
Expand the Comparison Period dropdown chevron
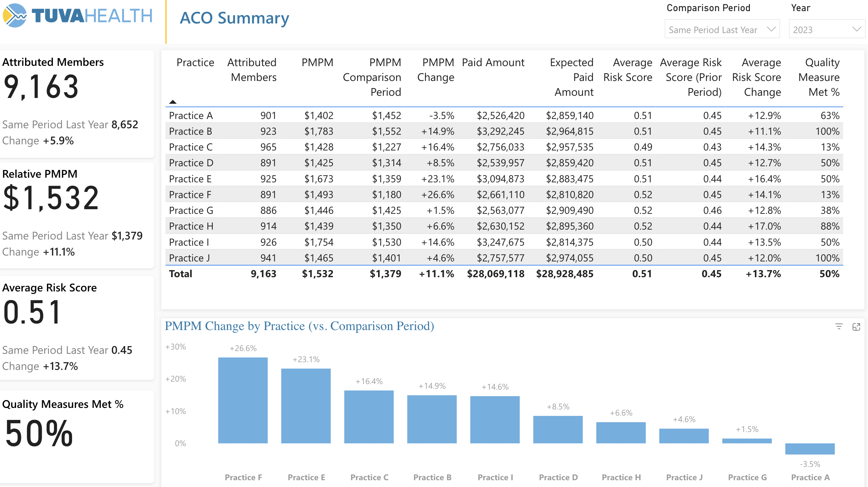(x=771, y=29)
